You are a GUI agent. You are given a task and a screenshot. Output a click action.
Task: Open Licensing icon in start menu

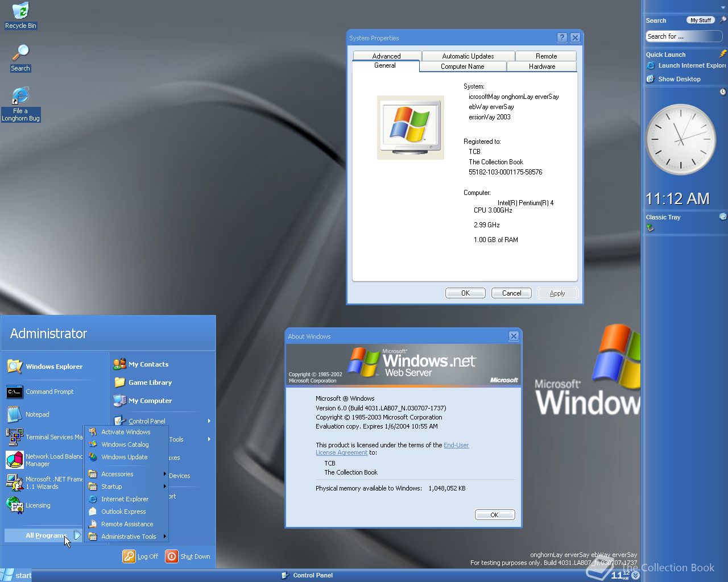(x=15, y=505)
